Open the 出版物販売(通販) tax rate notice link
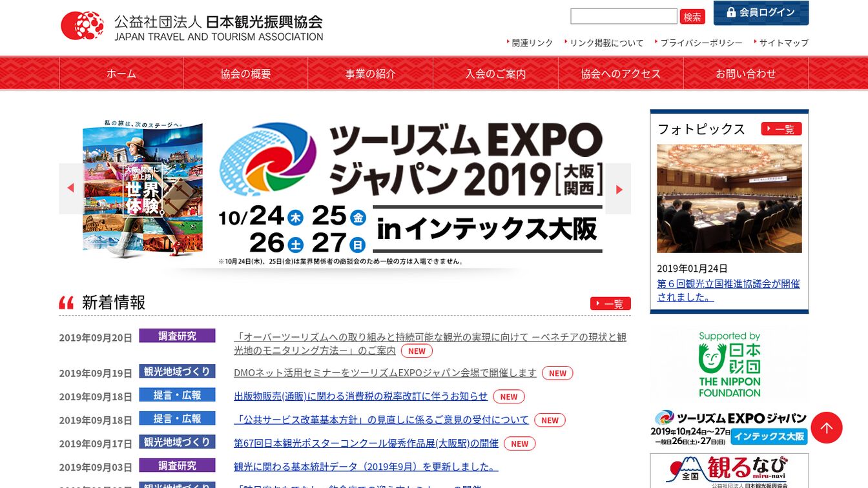 click(360, 396)
